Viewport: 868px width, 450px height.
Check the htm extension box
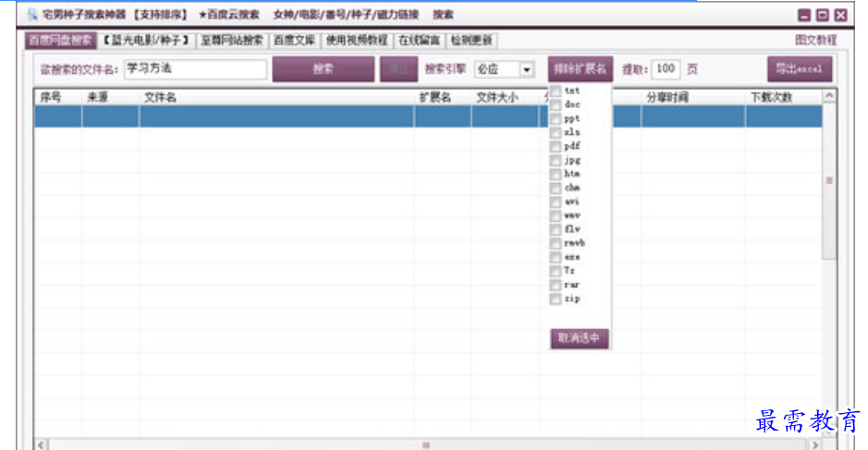click(x=556, y=174)
